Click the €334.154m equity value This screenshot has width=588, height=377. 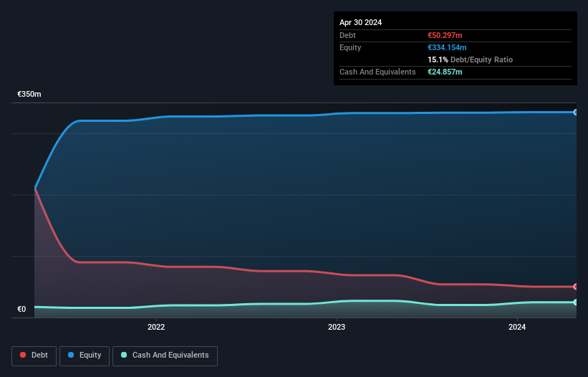pos(447,47)
